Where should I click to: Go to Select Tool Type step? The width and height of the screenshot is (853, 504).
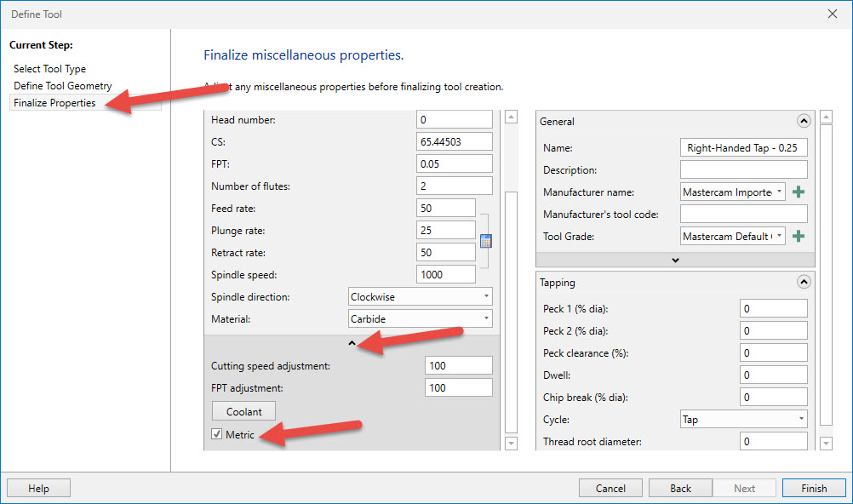49,69
